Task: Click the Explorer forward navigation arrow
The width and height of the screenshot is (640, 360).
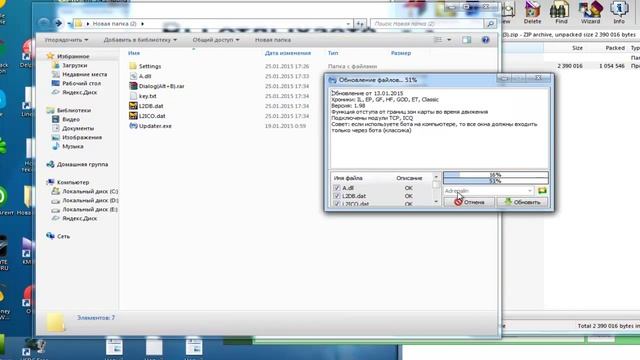Action: pos(58,24)
